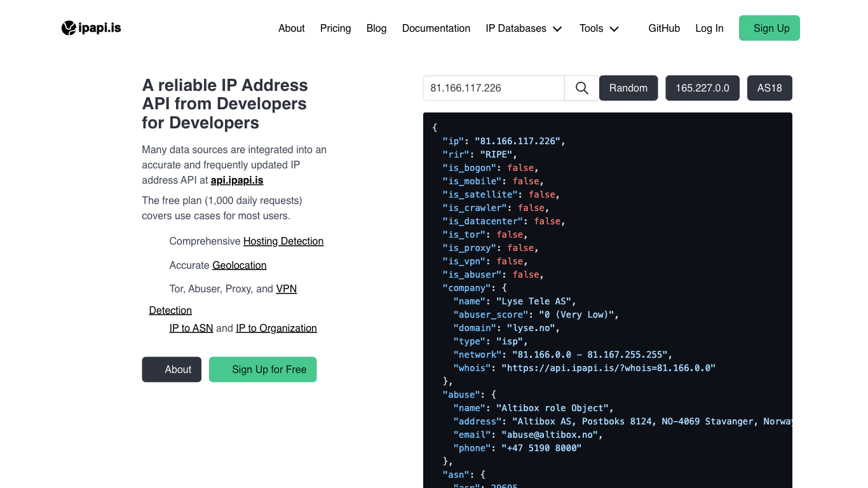868x488 pixels.
Task: Click the "rir": "RIPE" JSON line
Action: [x=480, y=154]
